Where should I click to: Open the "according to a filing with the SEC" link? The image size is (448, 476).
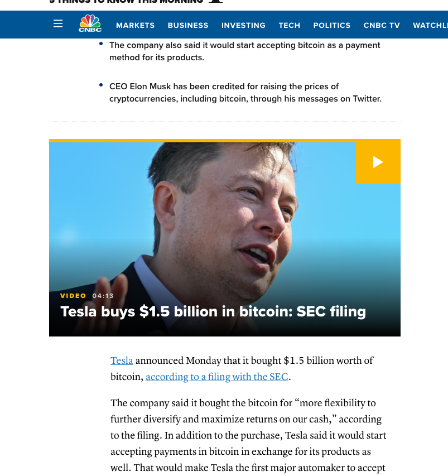pos(216,377)
